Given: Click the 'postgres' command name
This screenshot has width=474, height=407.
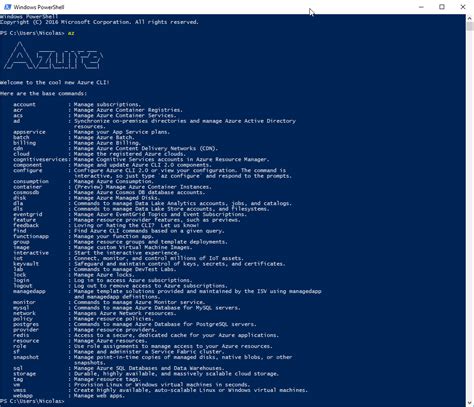Looking at the screenshot, I should point(26,324).
